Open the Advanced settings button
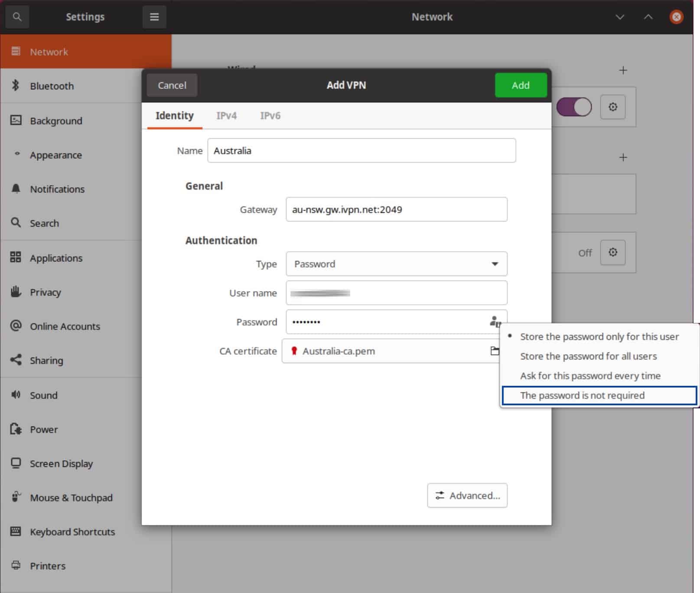Image resolution: width=700 pixels, height=593 pixels. tap(467, 495)
